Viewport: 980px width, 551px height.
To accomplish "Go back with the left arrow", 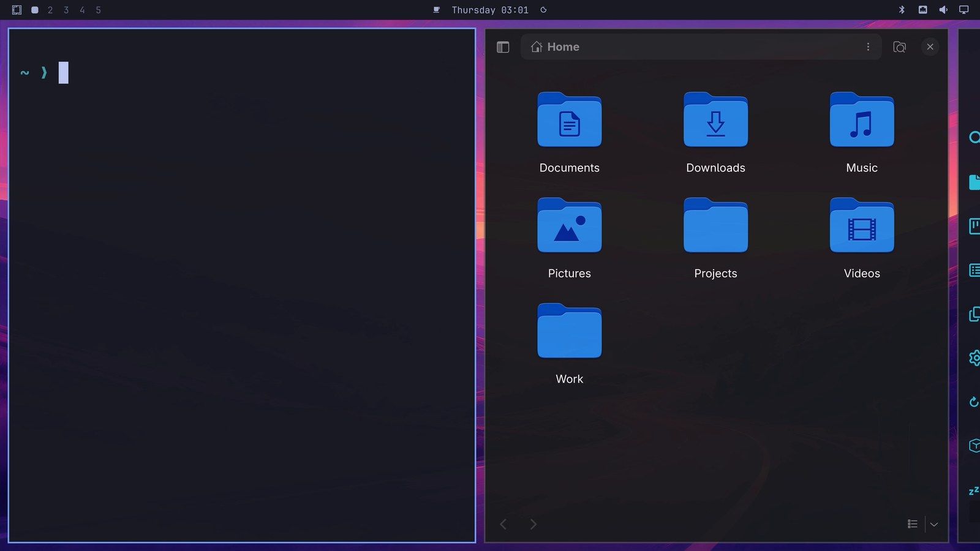I will click(x=503, y=524).
